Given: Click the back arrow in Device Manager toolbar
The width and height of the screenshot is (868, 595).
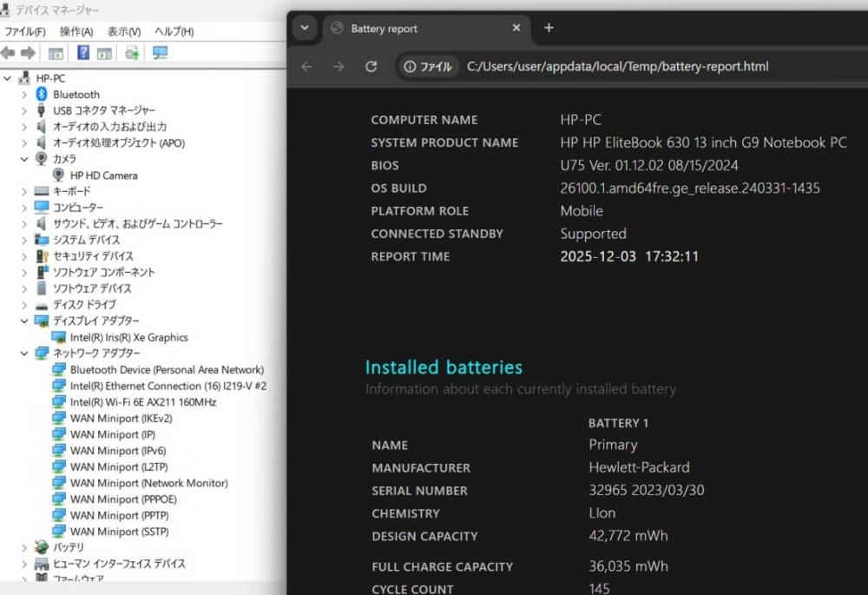Looking at the screenshot, I should [x=8, y=53].
